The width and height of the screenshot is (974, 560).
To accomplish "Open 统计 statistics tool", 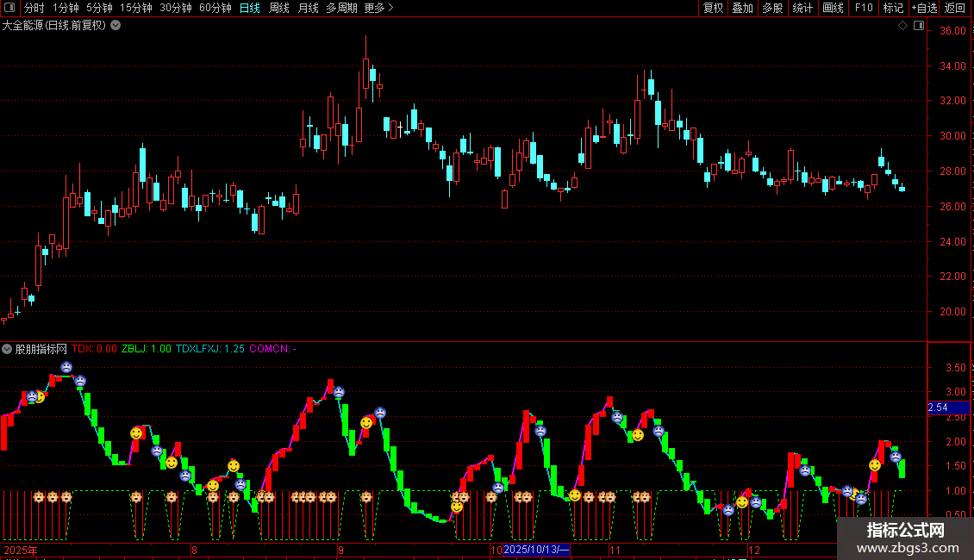I will tap(802, 8).
